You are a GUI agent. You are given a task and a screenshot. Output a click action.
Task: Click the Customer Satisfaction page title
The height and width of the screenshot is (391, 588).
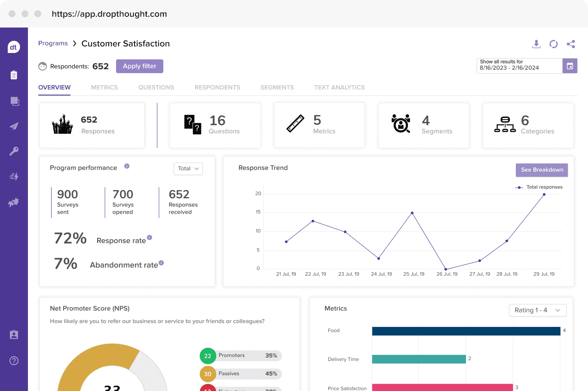[126, 43]
